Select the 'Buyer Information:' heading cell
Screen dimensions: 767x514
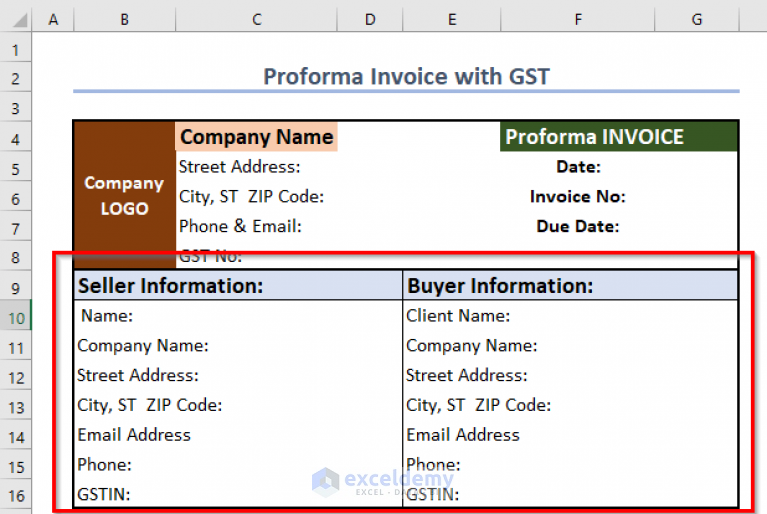(570, 286)
